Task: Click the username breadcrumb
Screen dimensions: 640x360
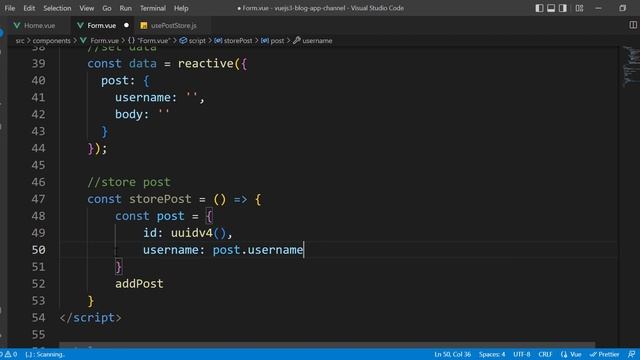Action: click(313, 40)
